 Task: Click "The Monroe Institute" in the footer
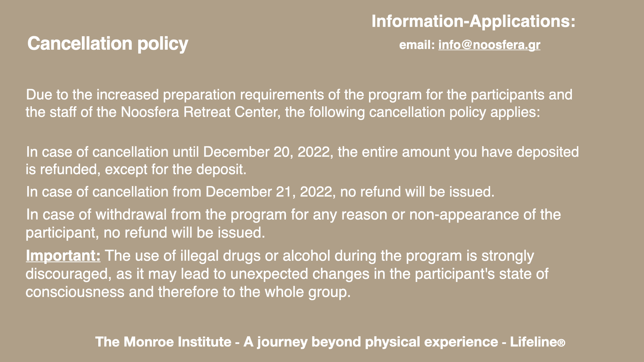163,342
